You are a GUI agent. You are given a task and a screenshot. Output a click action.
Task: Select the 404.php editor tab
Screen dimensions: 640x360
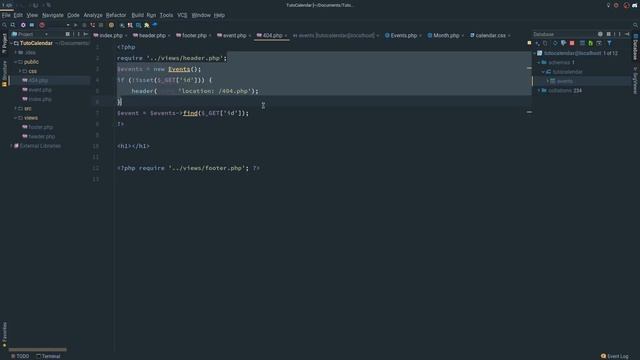point(271,36)
